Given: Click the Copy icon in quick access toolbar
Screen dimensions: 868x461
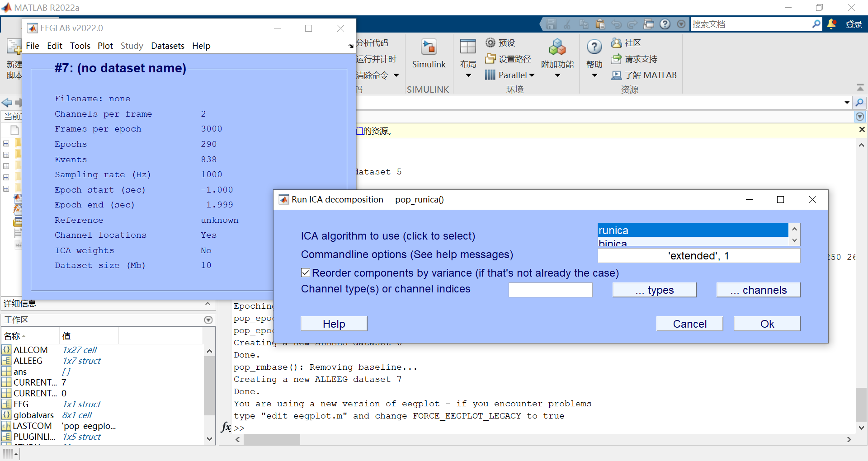Looking at the screenshot, I should point(584,24).
